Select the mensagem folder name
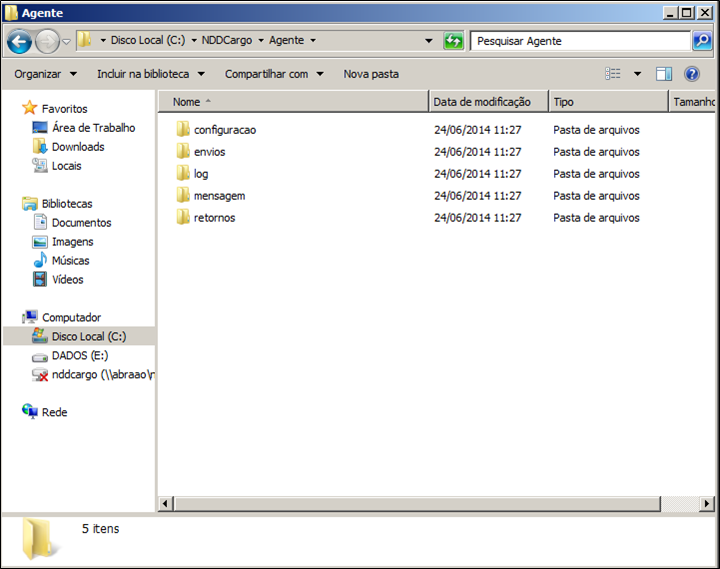Screen dimensions: 720x569 219,196
